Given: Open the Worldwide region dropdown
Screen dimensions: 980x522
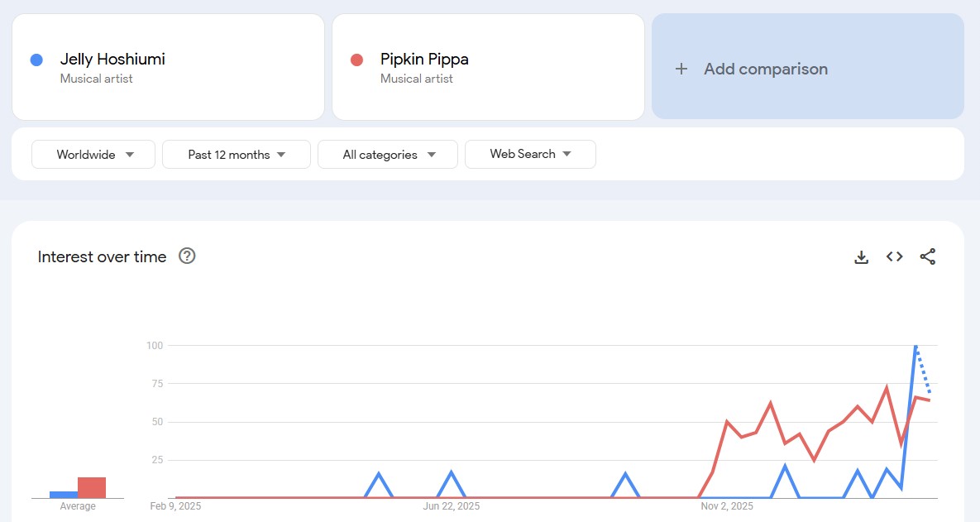Looking at the screenshot, I should point(93,155).
